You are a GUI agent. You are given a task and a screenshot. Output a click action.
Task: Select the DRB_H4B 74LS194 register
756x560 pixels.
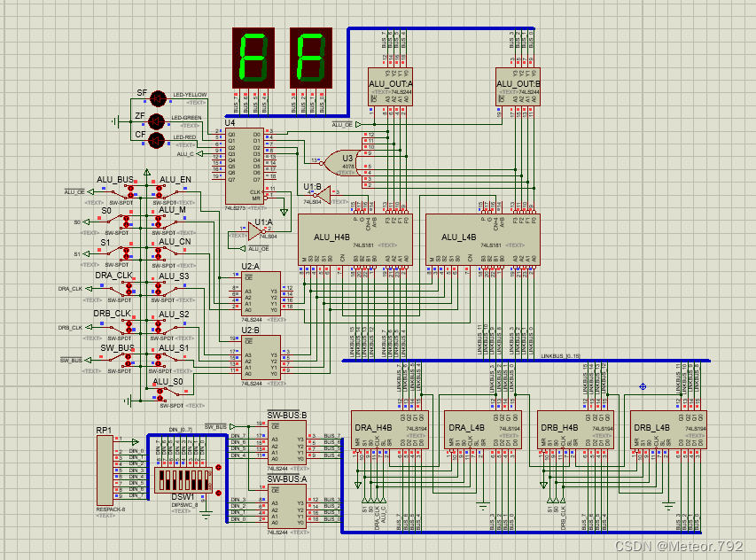(x=576, y=430)
